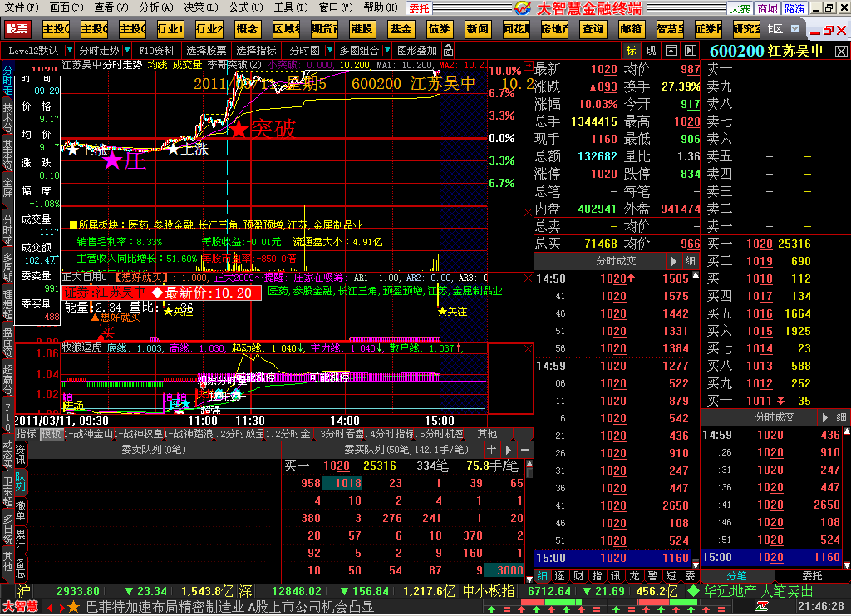Image resolution: width=851 pixels, height=616 pixels.
Task: Open the 查询 toolbar button
Action: (592, 29)
